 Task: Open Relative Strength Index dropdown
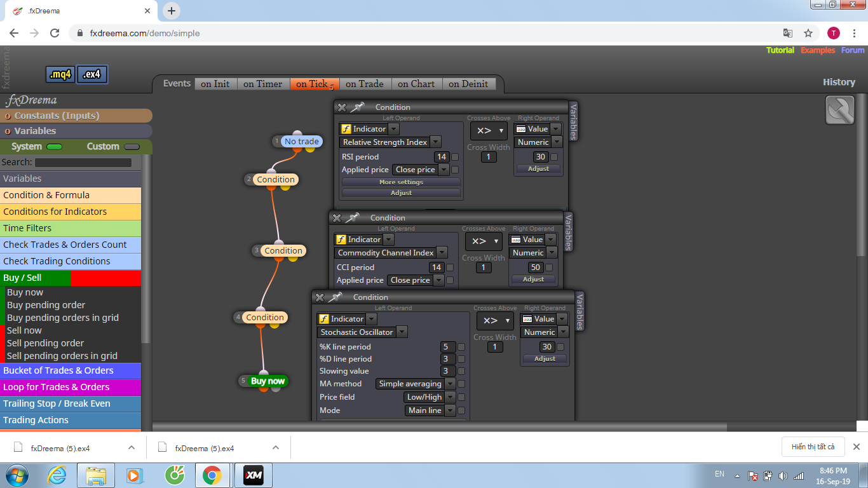click(390, 142)
